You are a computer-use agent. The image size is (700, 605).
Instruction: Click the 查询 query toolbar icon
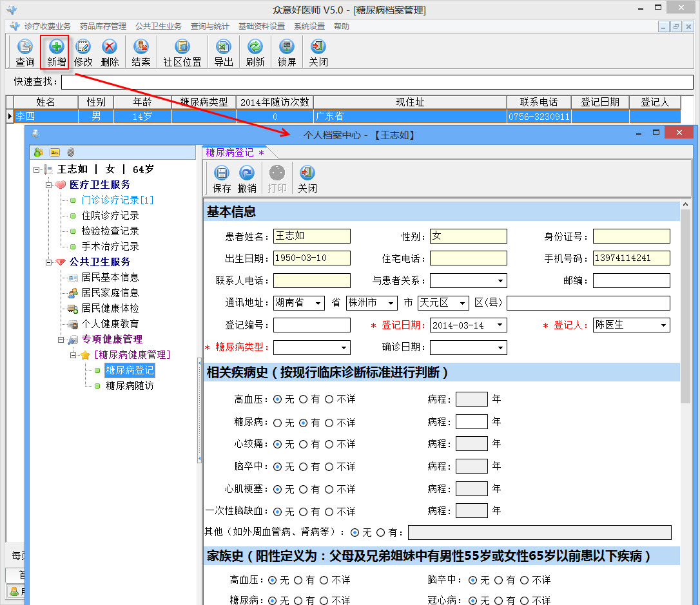(x=25, y=52)
